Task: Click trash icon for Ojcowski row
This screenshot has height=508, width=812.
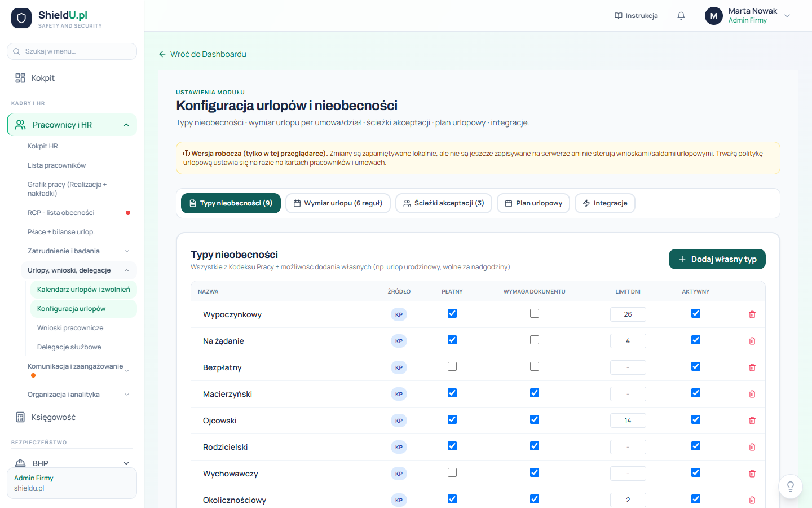Action: (x=752, y=421)
